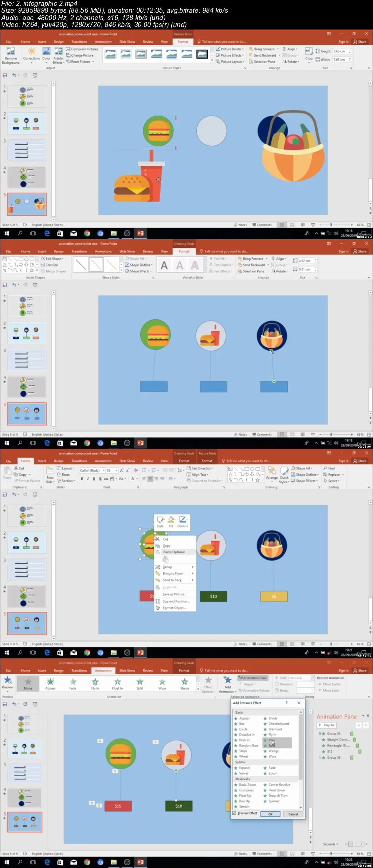This screenshot has height=868, width=373.
Task: Click OK in Add Entrance Effect dialog
Action: [270, 814]
